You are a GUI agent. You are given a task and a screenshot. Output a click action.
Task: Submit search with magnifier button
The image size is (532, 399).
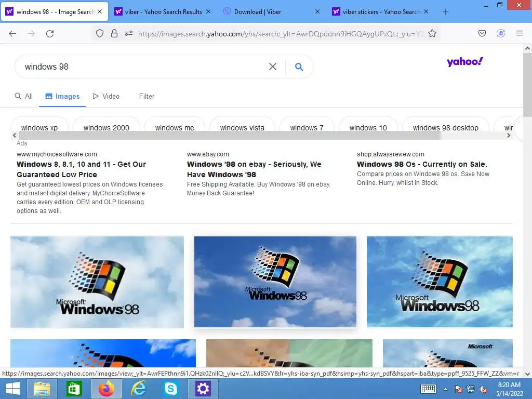(299, 67)
